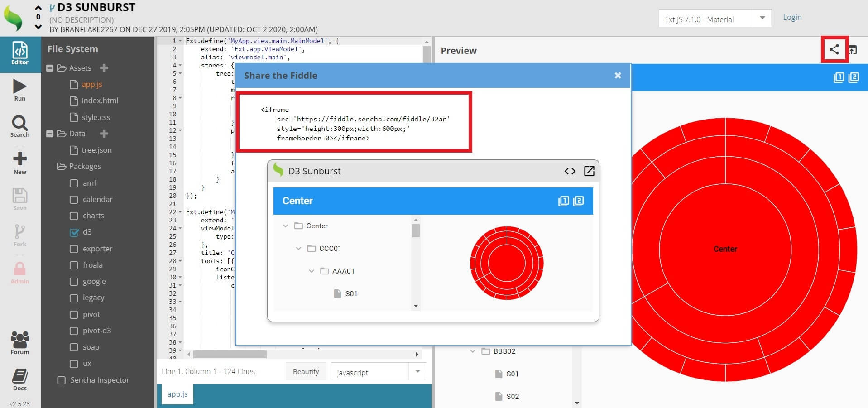Click the sunburst chart in dialog preview
This screenshot has width=868, height=408.
(507, 263)
